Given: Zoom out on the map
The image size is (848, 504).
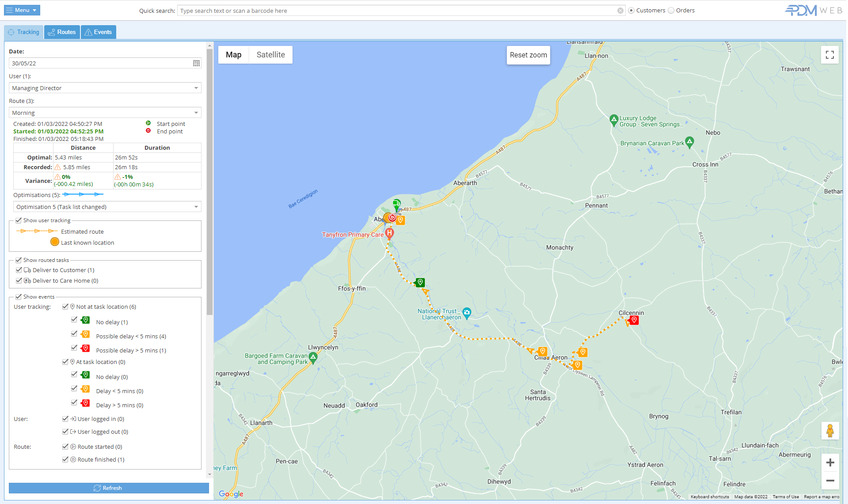Looking at the screenshot, I should [830, 481].
